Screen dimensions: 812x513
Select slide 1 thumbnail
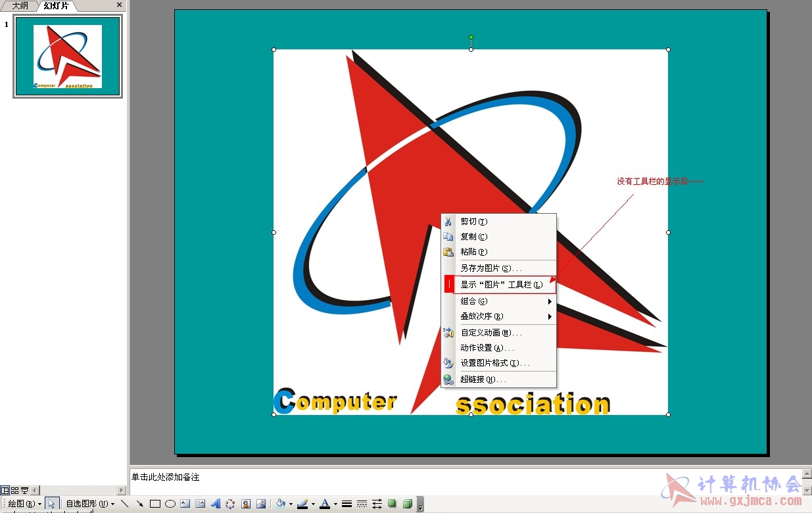pos(68,57)
